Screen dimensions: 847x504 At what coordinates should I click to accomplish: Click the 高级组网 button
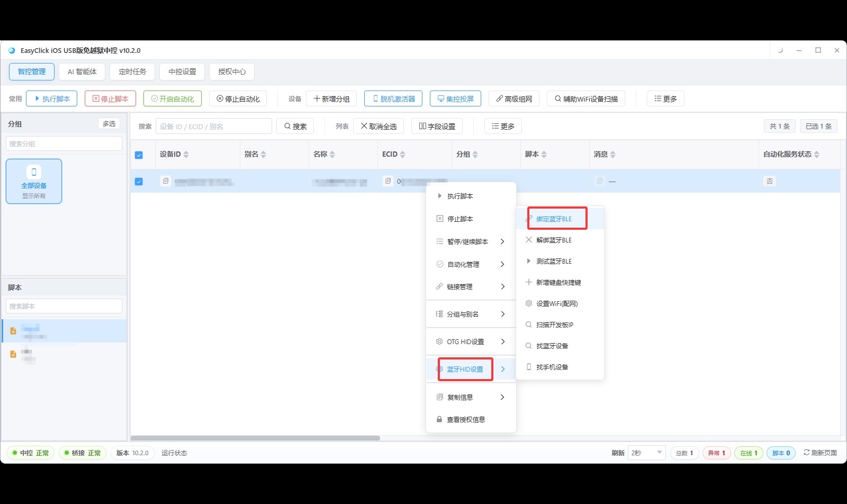514,98
